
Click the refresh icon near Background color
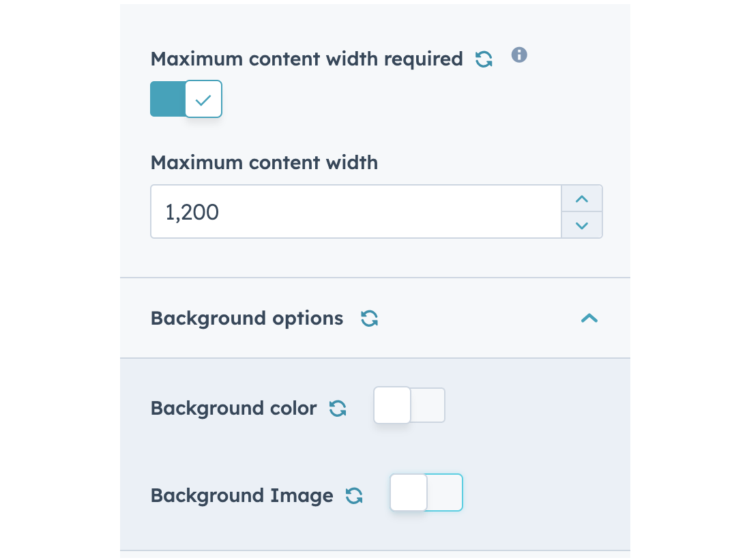coord(338,407)
